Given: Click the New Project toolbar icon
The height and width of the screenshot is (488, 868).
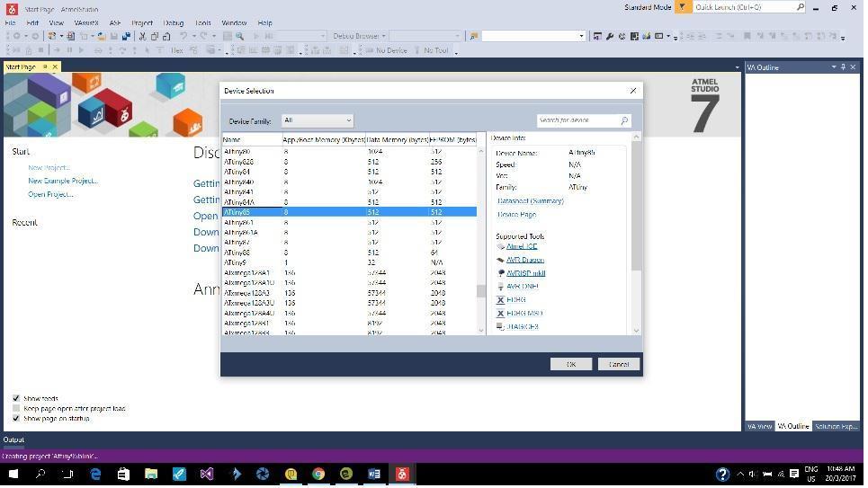Looking at the screenshot, I should click(51, 36).
